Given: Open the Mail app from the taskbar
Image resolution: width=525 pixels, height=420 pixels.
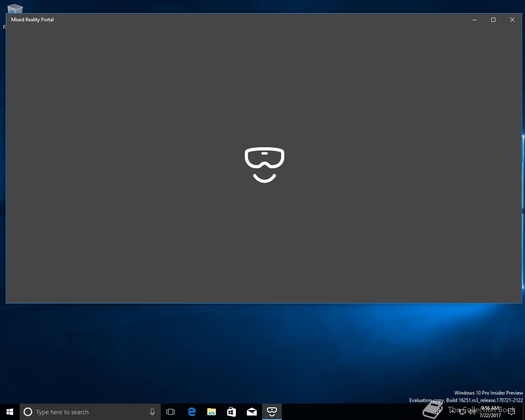Looking at the screenshot, I should click(x=252, y=412).
